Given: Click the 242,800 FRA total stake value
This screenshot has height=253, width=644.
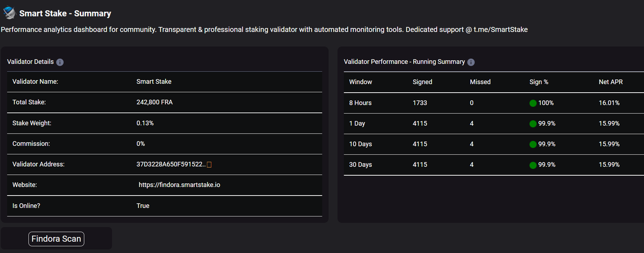Looking at the screenshot, I should (x=155, y=102).
